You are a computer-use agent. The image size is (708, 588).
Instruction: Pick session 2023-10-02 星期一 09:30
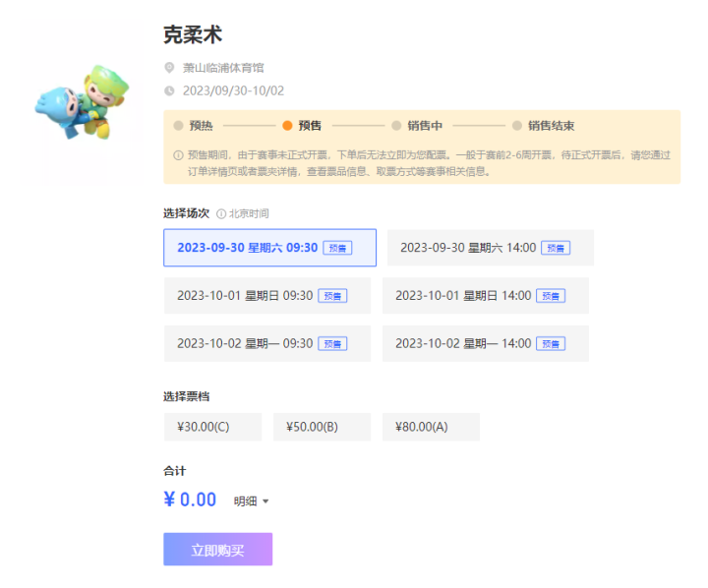(266, 343)
